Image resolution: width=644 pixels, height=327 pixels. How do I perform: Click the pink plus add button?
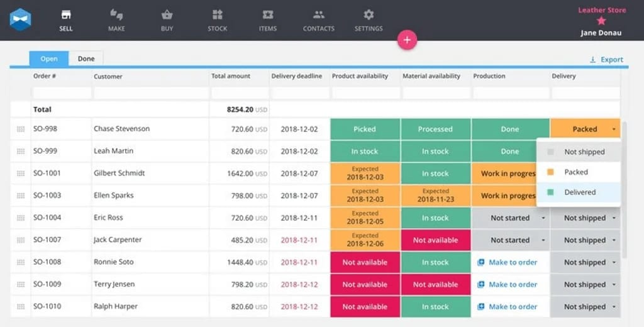pyautogui.click(x=407, y=40)
